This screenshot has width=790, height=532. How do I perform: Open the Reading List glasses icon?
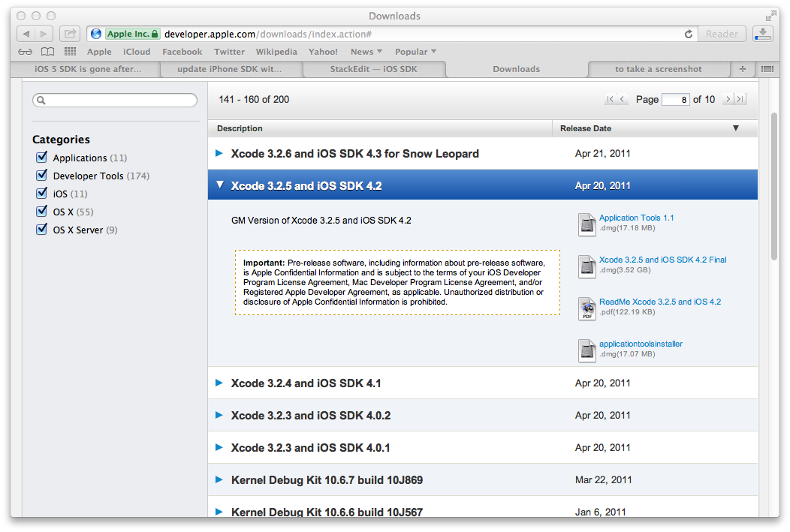pyautogui.click(x=26, y=52)
